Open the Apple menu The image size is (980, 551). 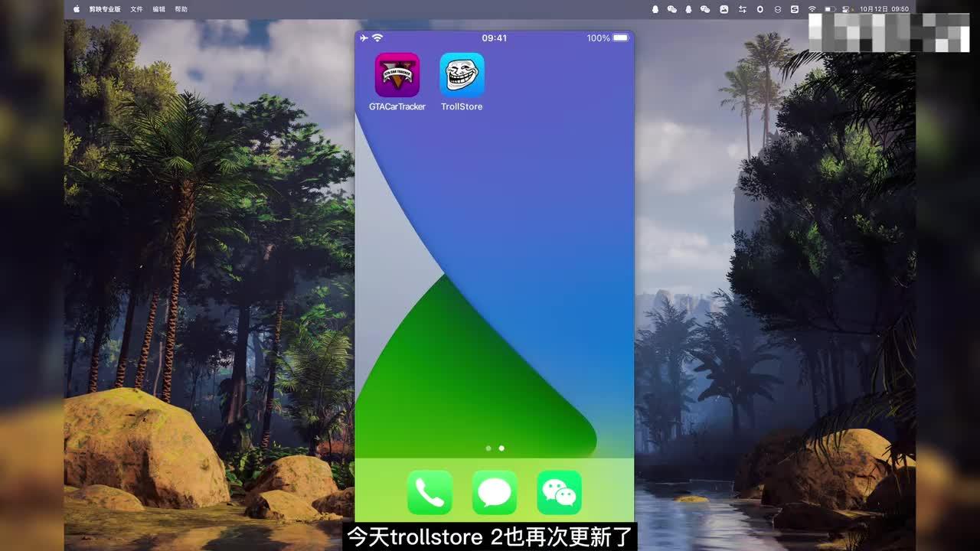click(x=76, y=9)
